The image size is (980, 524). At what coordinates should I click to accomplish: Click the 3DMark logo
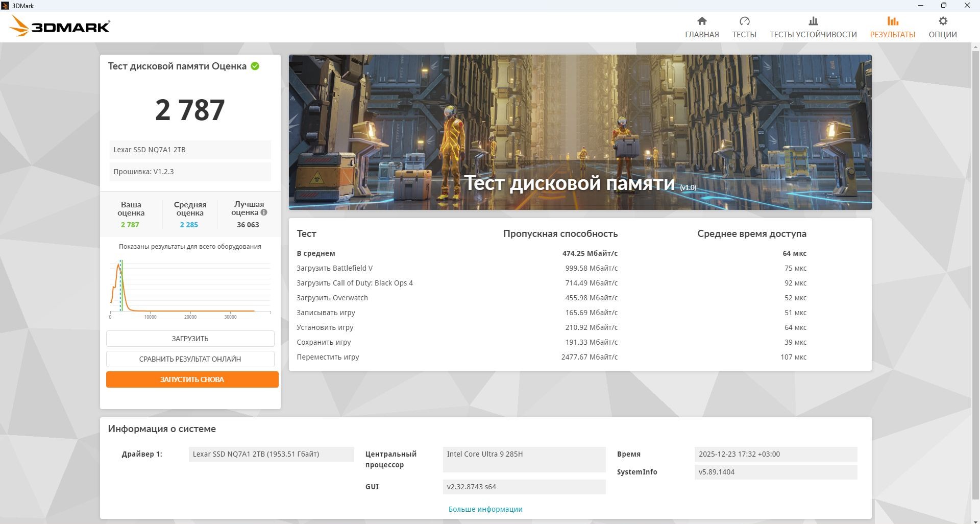(x=60, y=26)
